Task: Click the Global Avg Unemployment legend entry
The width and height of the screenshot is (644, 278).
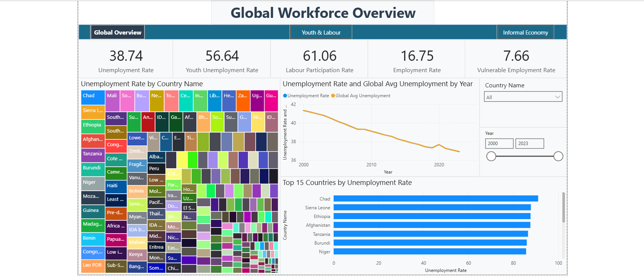Action: tap(361, 96)
